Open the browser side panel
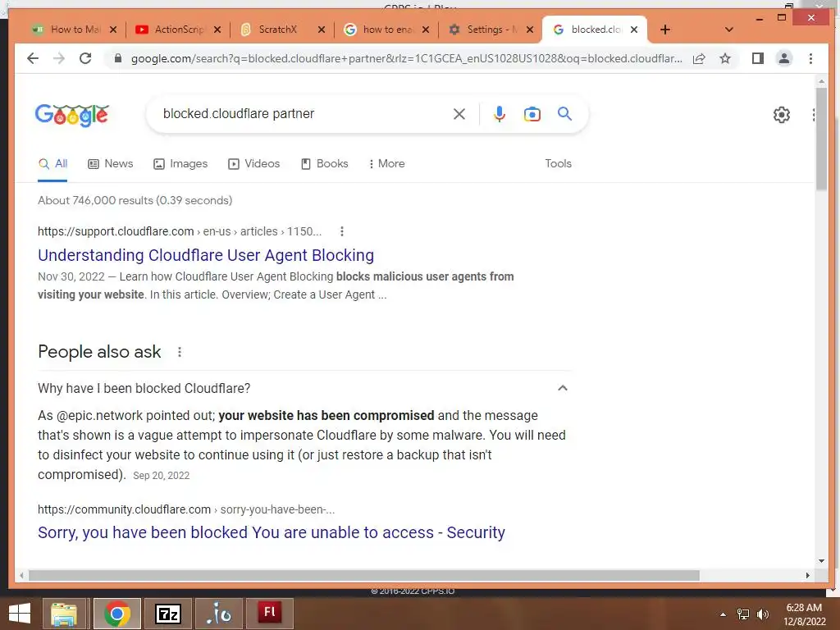840x630 pixels. [757, 58]
